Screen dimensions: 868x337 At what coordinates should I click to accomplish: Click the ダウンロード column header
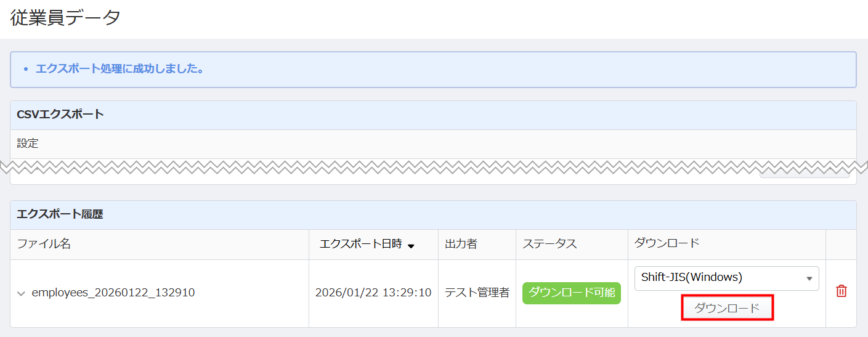[667, 243]
